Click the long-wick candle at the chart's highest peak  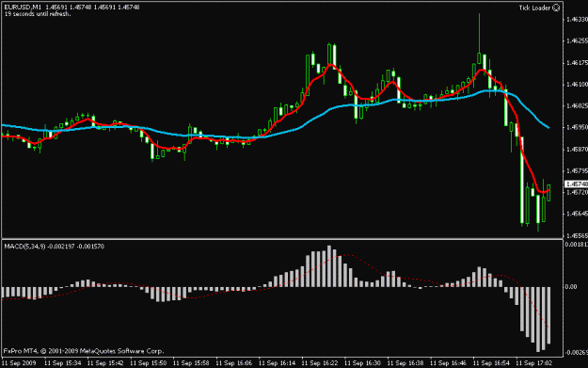479,38
